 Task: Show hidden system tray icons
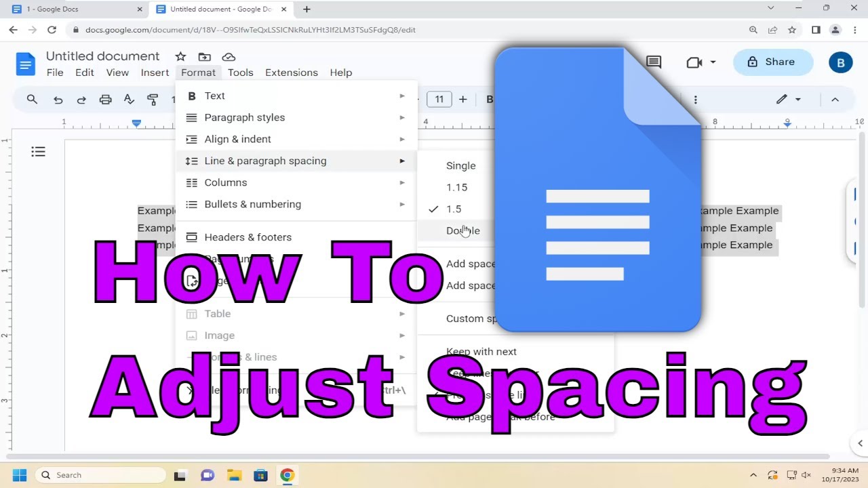[753, 475]
